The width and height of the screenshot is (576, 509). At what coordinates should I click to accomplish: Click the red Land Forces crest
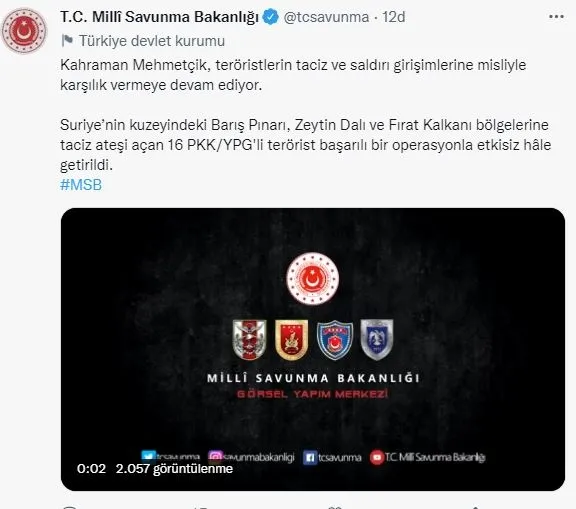(x=292, y=340)
